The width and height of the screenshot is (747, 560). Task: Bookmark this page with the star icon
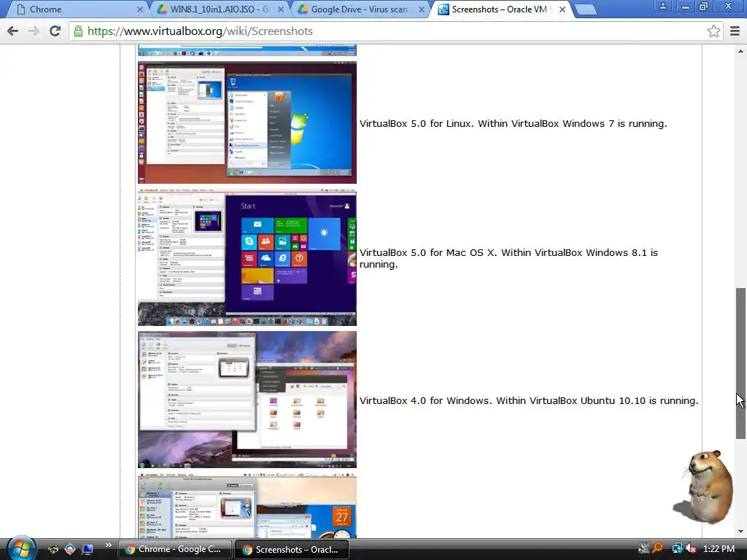(713, 31)
